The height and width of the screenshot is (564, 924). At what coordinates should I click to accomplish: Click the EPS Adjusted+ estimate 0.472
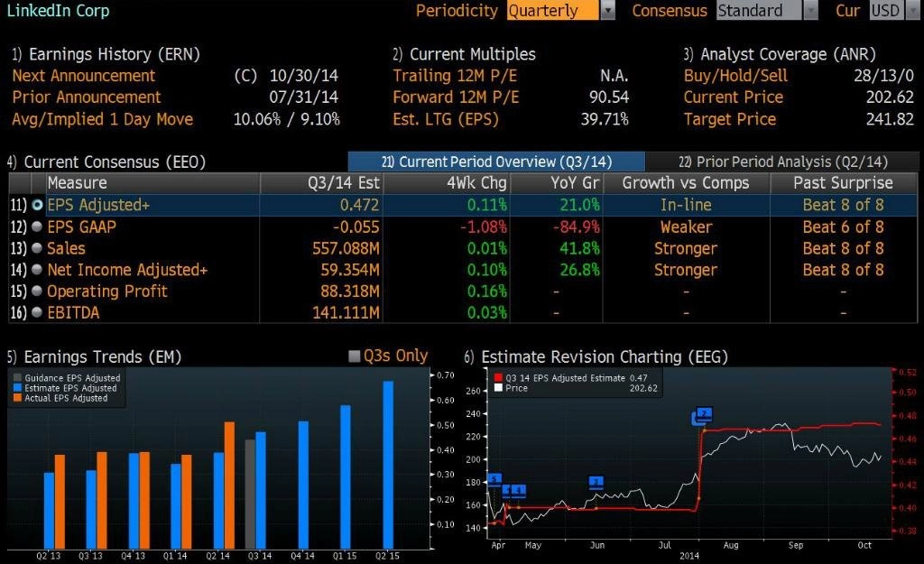[x=359, y=205]
